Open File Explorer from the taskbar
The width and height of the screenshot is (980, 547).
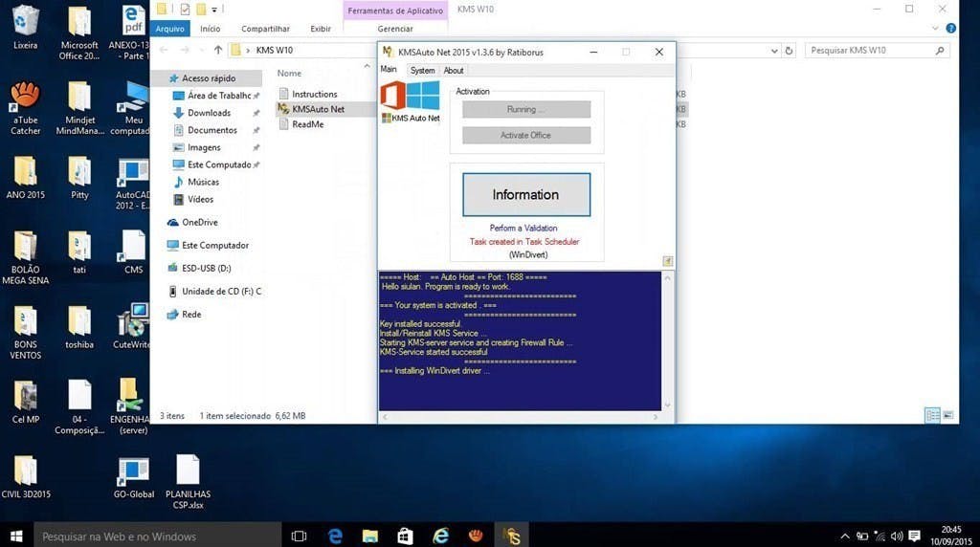(x=370, y=536)
